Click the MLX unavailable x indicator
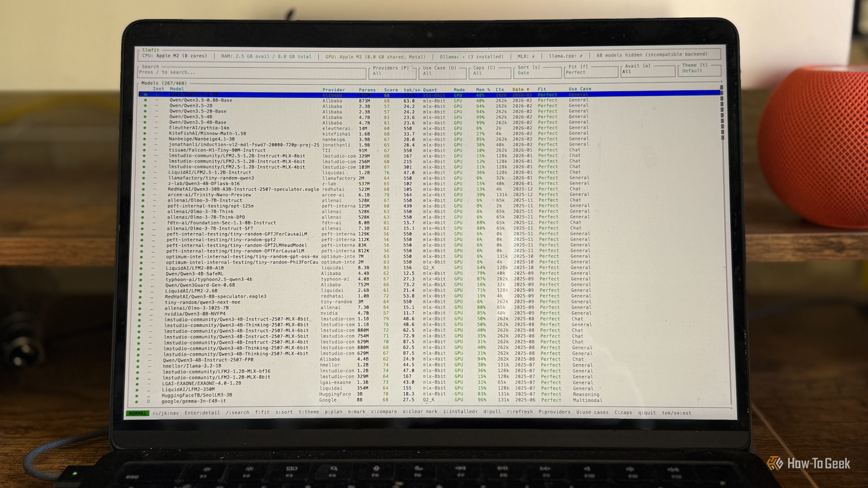The width and height of the screenshot is (868, 488). 533,56
